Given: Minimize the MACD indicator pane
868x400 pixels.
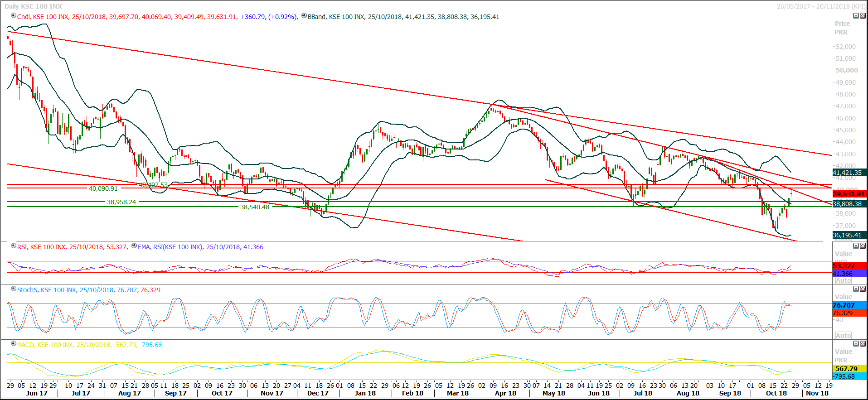Looking at the screenshot, I should [x=856, y=344].
